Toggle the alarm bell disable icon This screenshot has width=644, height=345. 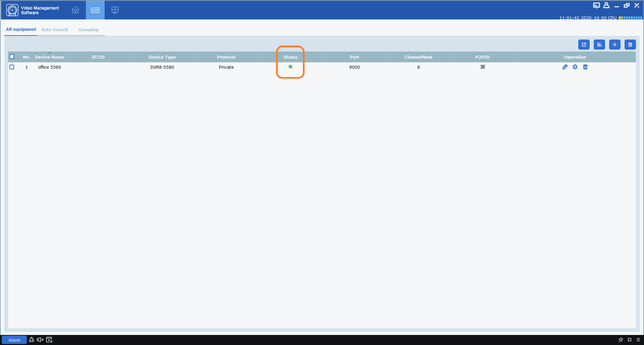click(x=32, y=340)
